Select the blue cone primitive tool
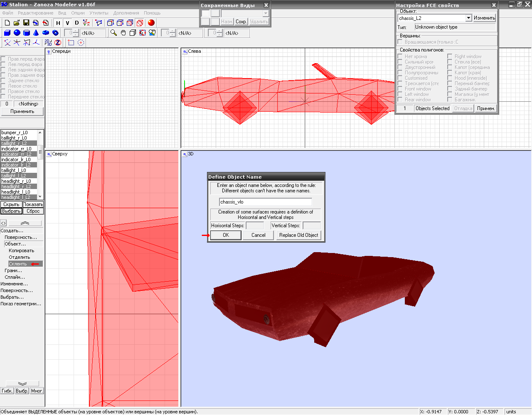The height and width of the screenshot is (415, 532). 36,33
